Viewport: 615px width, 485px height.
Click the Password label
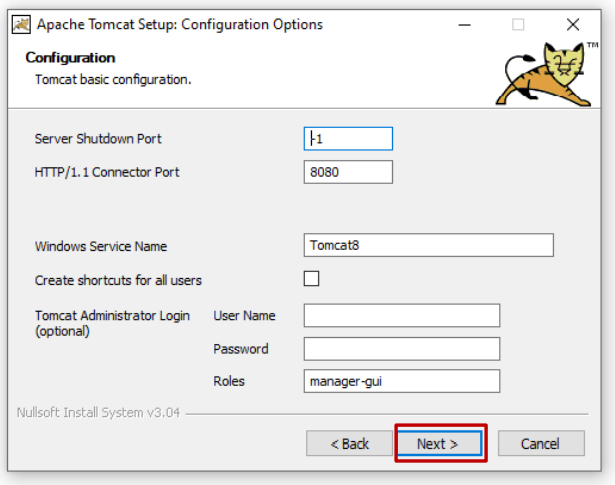pos(241,349)
